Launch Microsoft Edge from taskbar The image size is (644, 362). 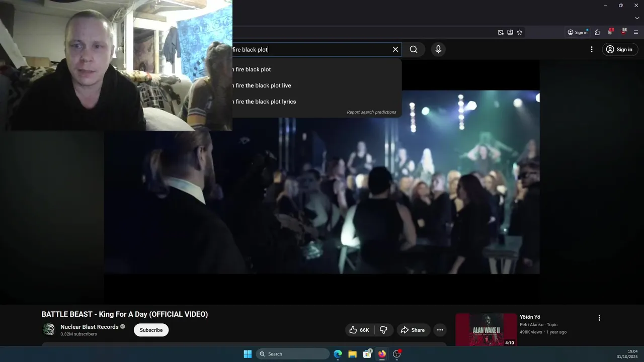click(x=338, y=354)
